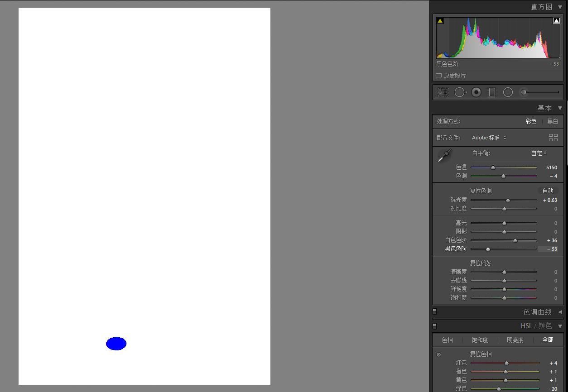The image size is (568, 392).
Task: Open the profile browser grid icon
Action: (553, 138)
